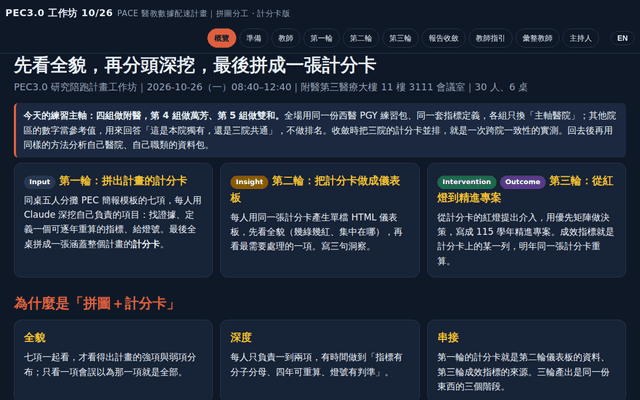Switch to the 第三輪 tab
The width and height of the screenshot is (640, 400).
pos(400,38)
